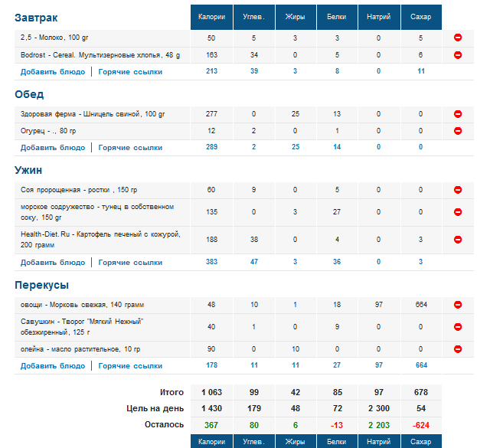The image size is (477, 448).
Task: Open Горячие ссылки for Завтрак
Action: pos(130,72)
